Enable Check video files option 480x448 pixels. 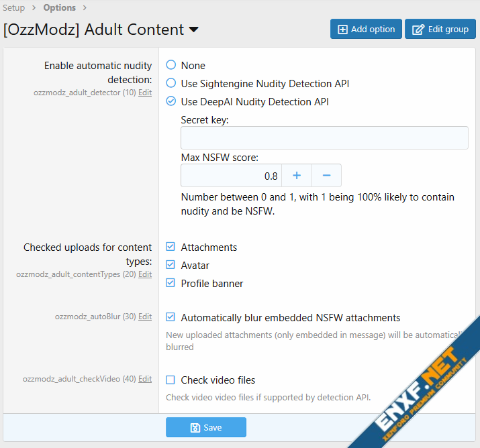click(171, 380)
